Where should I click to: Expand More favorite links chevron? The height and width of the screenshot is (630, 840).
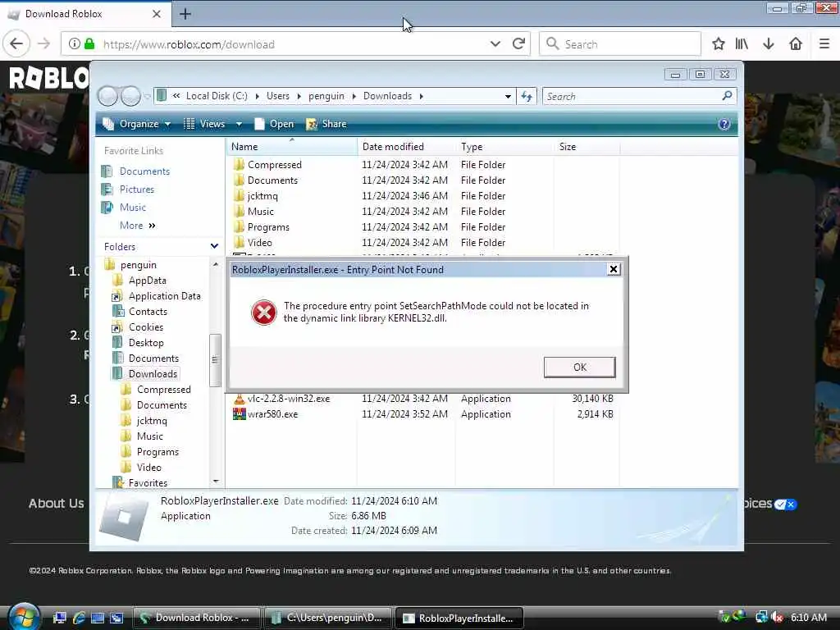(x=152, y=226)
